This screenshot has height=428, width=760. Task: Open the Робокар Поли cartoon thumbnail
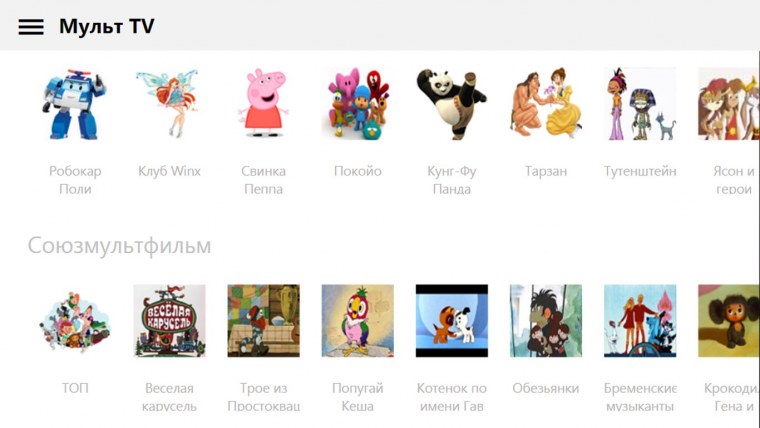[75, 103]
